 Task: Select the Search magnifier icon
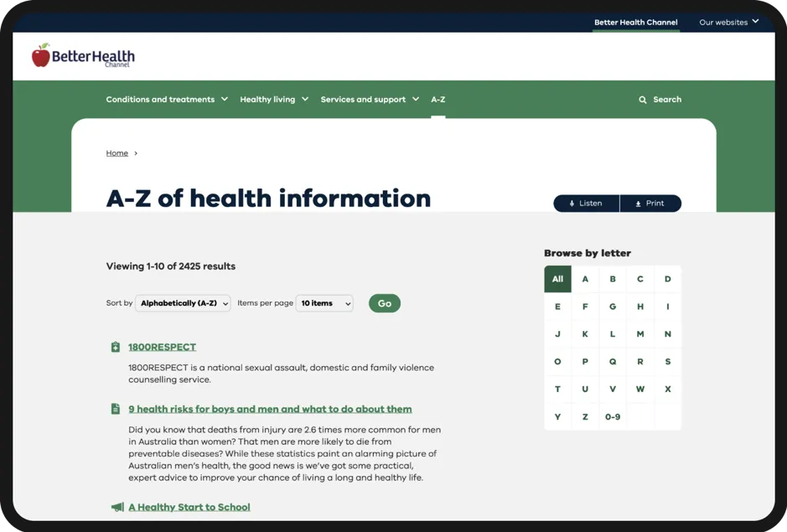point(641,99)
